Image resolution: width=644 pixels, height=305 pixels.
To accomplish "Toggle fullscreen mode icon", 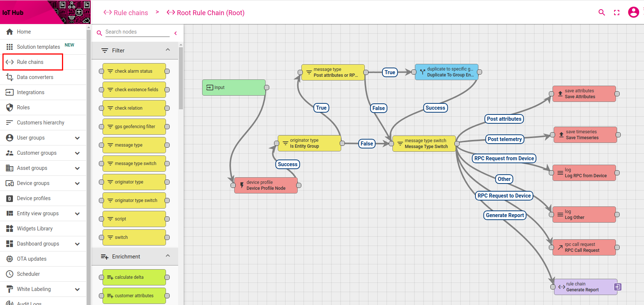I will 617,13.
